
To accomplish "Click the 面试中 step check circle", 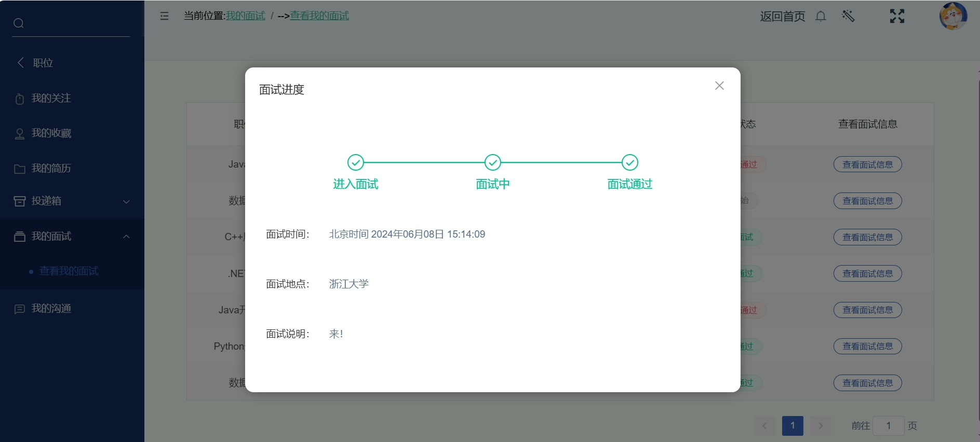I will [x=493, y=162].
